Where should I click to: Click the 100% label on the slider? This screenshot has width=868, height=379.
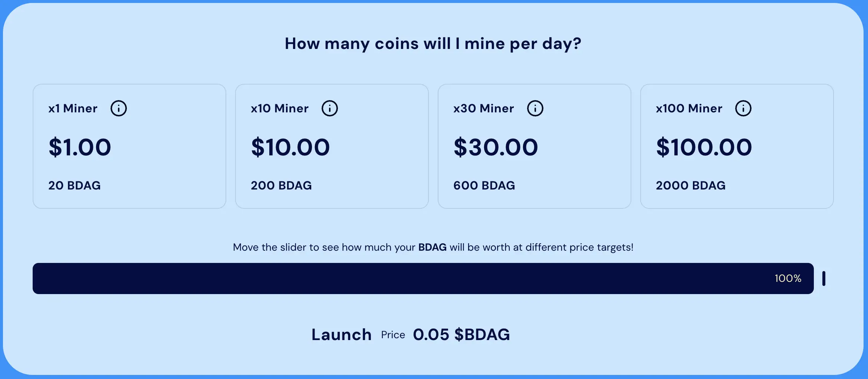pos(788,279)
